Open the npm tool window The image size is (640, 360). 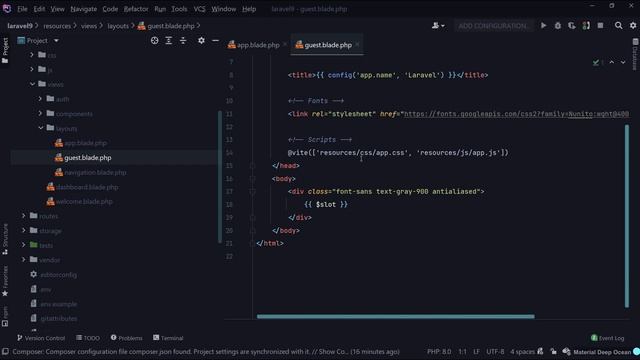click(5, 317)
